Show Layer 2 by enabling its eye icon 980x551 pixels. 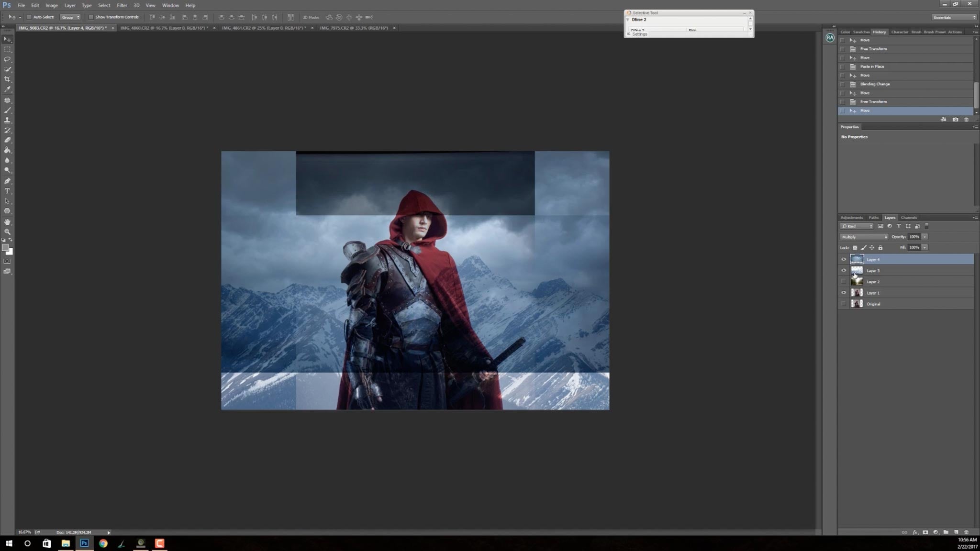(843, 282)
